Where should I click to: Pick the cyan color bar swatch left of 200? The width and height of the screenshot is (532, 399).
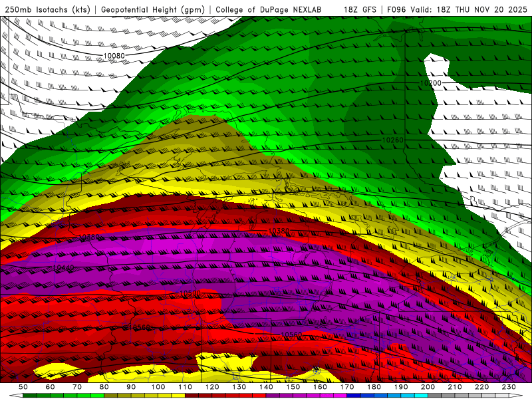tap(421, 396)
